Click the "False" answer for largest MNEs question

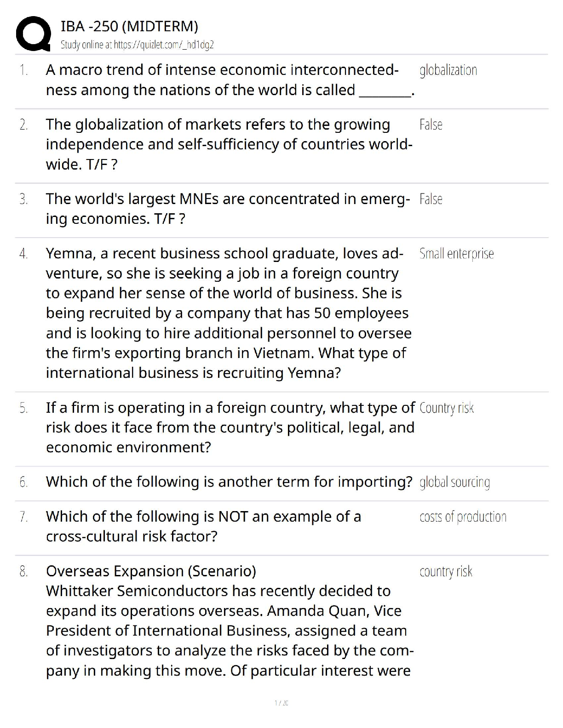coord(431,199)
